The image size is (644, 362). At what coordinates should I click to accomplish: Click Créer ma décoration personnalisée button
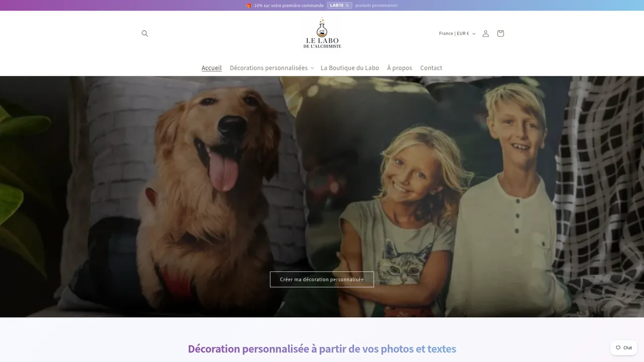[322, 280]
